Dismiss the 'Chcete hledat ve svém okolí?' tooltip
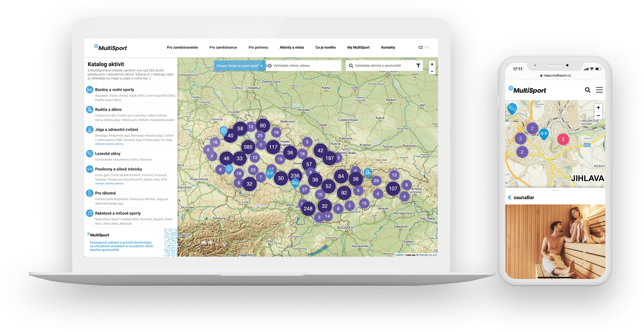Viewport: 644px width, 332px height. [x=261, y=66]
